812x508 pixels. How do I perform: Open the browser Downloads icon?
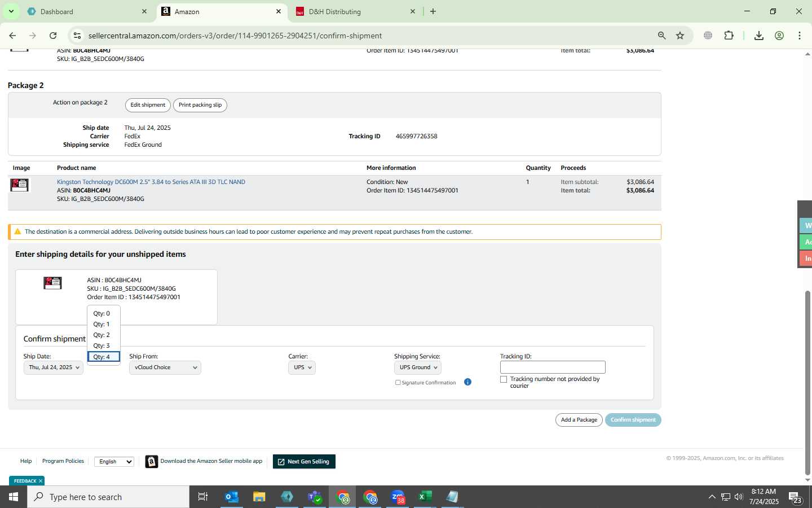(759, 36)
